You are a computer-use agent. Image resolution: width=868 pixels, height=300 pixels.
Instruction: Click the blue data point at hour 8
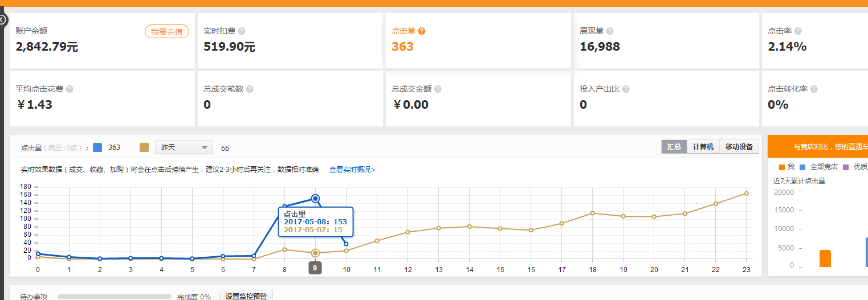click(x=284, y=206)
